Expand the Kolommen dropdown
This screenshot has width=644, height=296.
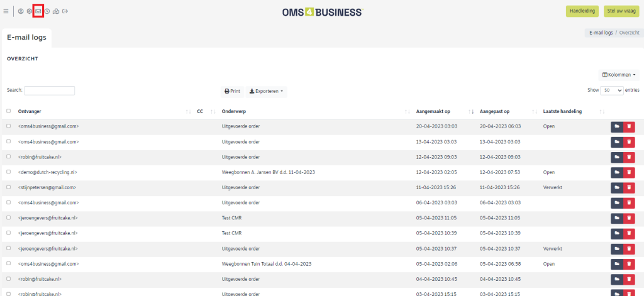[x=619, y=75]
